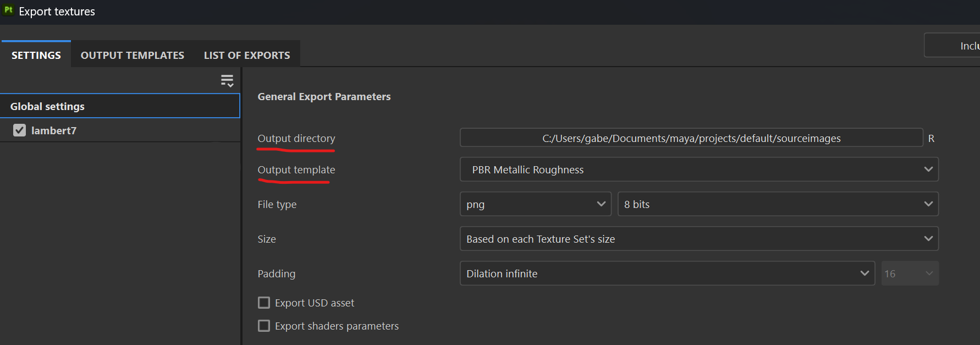
Task: Open the Output template dropdown
Action: click(x=699, y=169)
